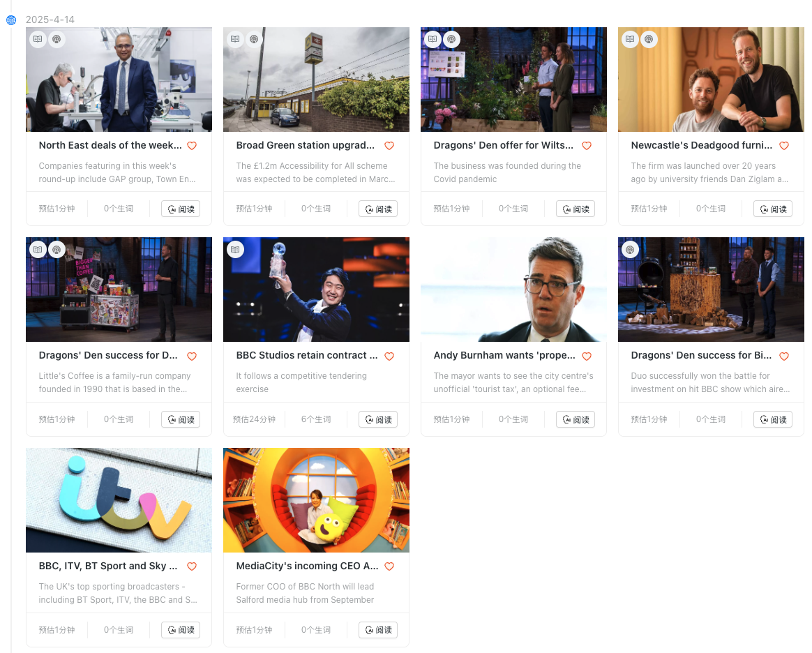
Task: Open 阅读 button for North East deals
Action: click(x=181, y=209)
